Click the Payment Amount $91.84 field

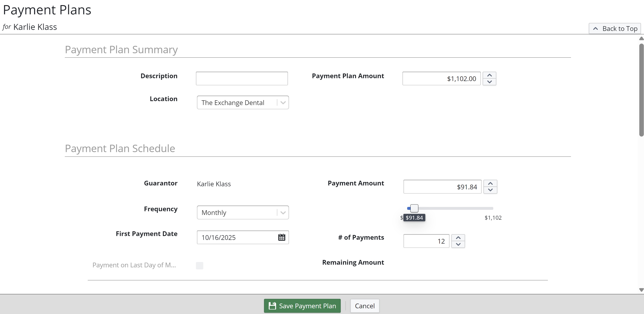[442, 187]
